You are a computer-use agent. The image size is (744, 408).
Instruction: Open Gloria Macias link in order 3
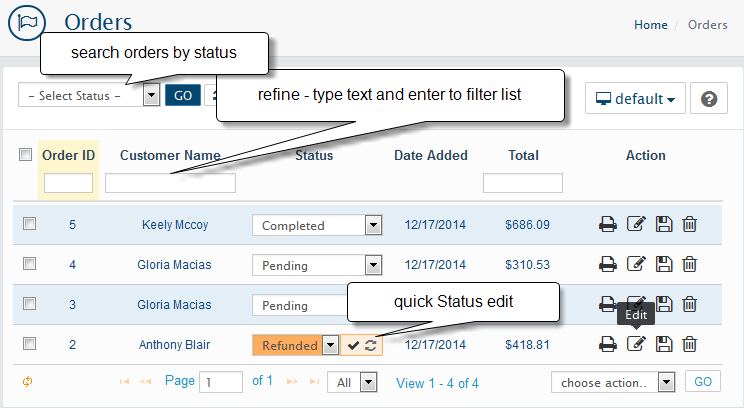click(x=174, y=304)
